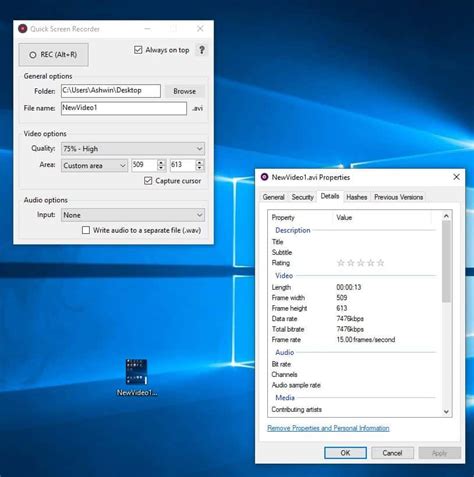Click the help question mark icon
Screen dimensions: 474x477
click(x=202, y=50)
